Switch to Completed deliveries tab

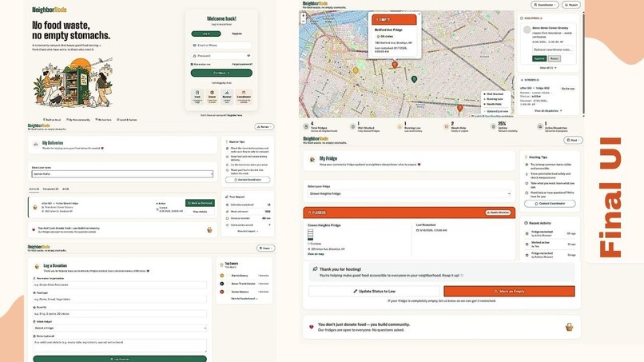(50, 189)
